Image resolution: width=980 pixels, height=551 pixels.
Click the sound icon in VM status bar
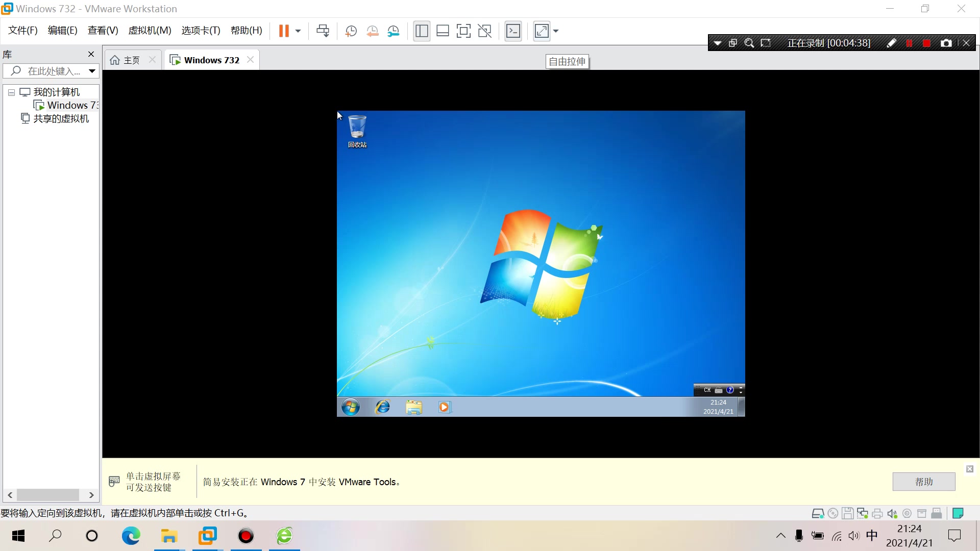893,513
